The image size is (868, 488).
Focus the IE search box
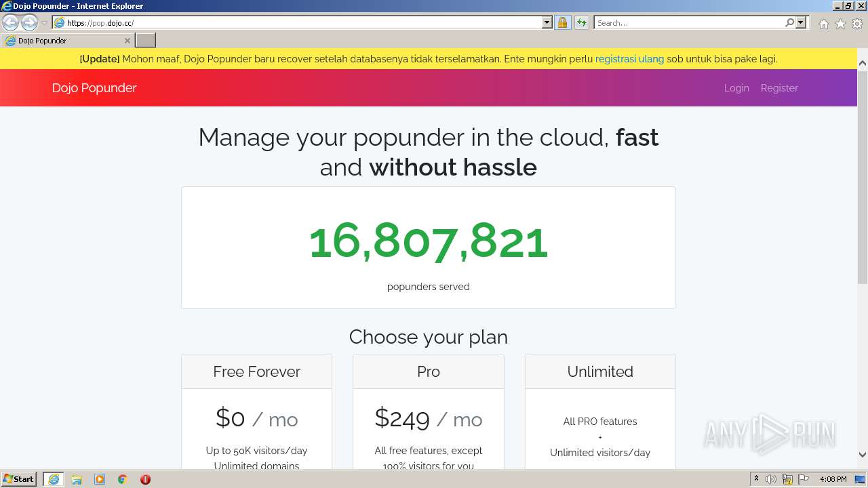click(x=689, y=22)
